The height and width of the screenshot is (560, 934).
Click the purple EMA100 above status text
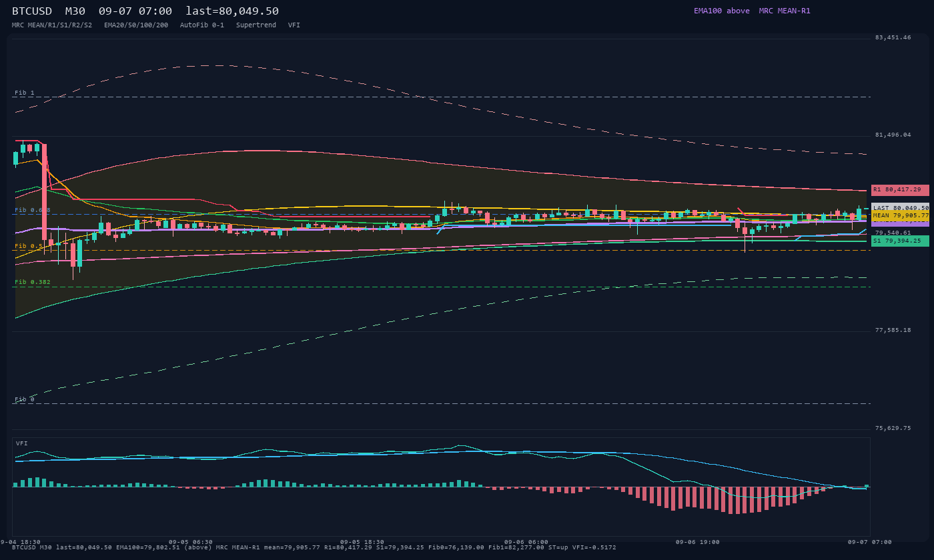pyautogui.click(x=722, y=11)
